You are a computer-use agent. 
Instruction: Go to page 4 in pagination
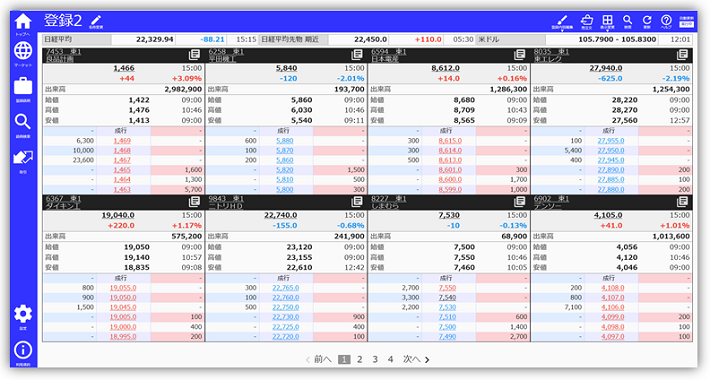click(390, 359)
